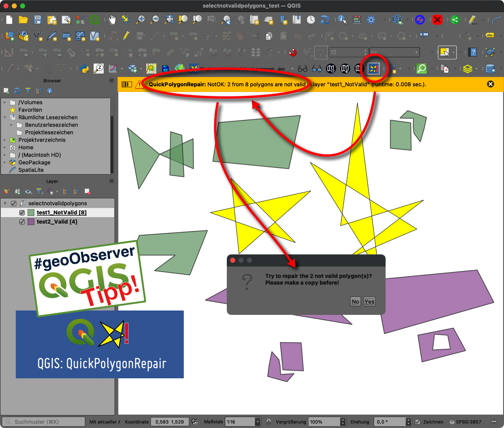This screenshot has width=504, height=428.
Task: Open the Python console icon
Action: (x=85, y=69)
